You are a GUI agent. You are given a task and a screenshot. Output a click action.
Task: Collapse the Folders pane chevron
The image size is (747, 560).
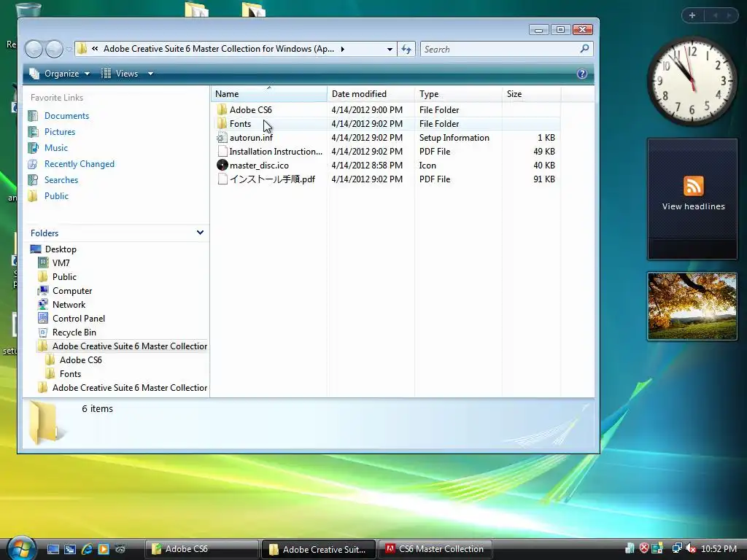click(200, 233)
